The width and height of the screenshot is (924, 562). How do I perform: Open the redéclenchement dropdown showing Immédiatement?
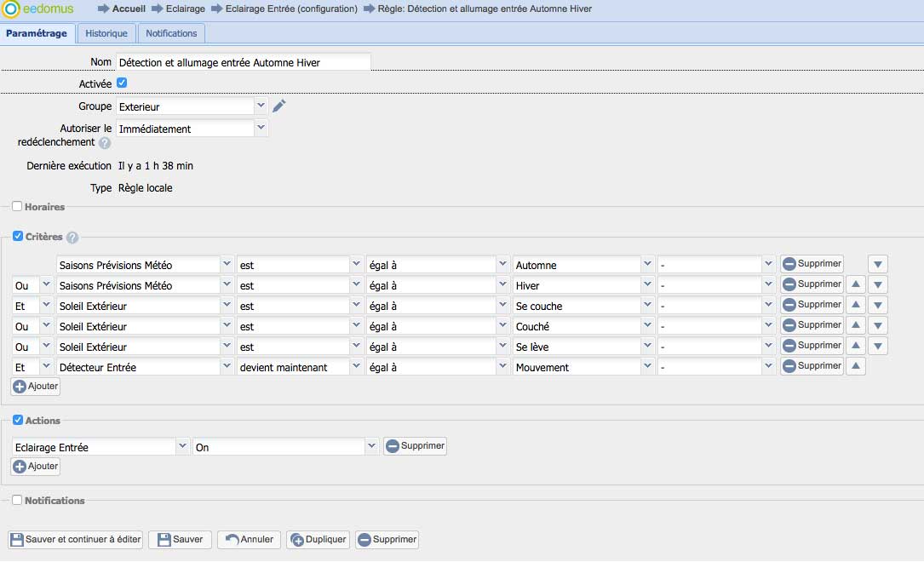click(x=261, y=129)
